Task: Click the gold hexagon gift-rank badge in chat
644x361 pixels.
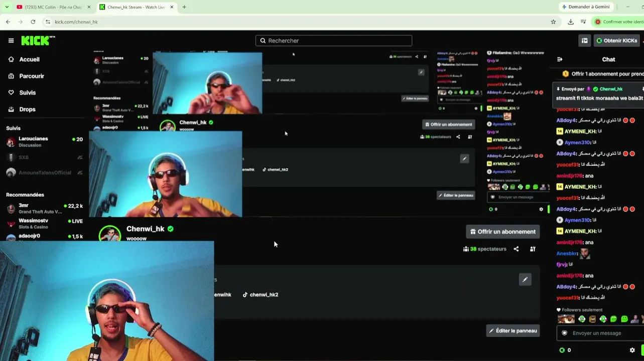Action: coord(566,74)
